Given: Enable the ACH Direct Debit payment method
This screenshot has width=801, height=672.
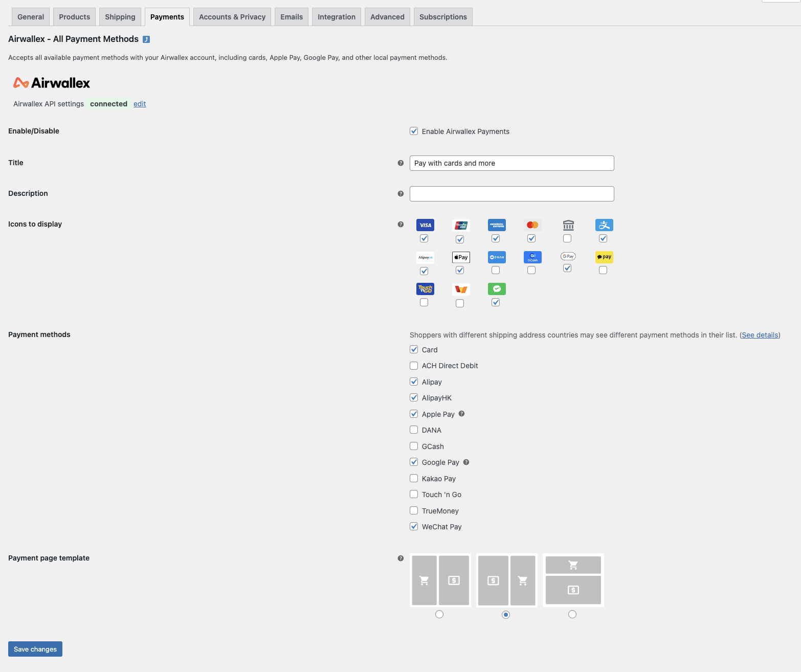Looking at the screenshot, I should point(414,366).
